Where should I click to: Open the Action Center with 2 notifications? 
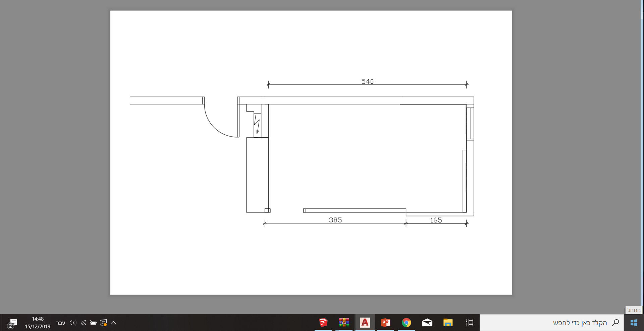pos(13,323)
